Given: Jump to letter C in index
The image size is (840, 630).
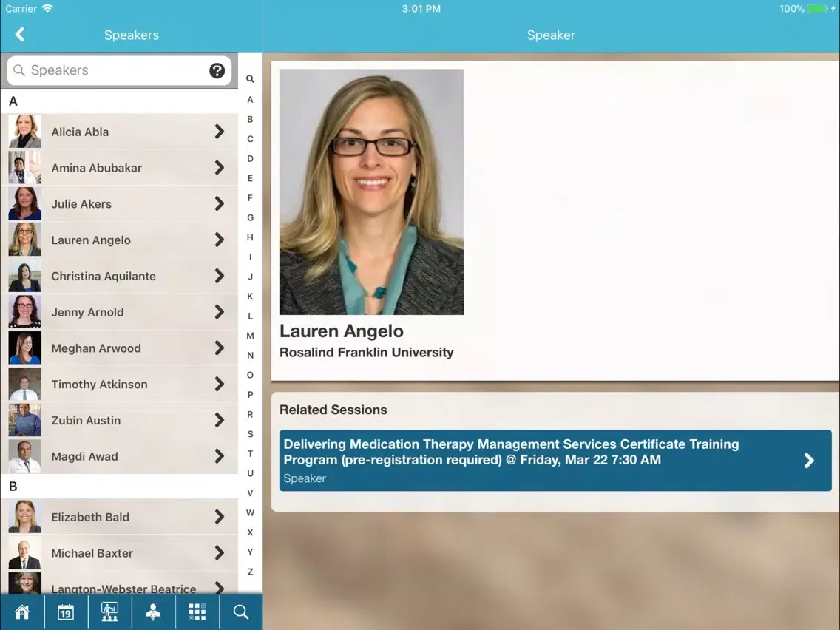Looking at the screenshot, I should [x=250, y=139].
